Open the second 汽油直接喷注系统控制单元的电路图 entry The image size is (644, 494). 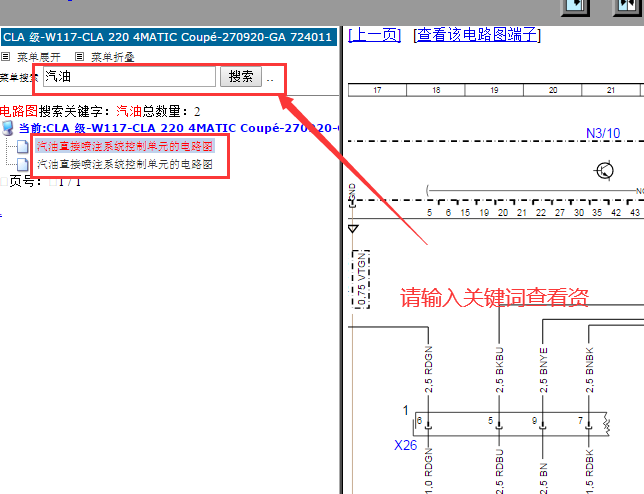pyautogui.click(x=125, y=164)
